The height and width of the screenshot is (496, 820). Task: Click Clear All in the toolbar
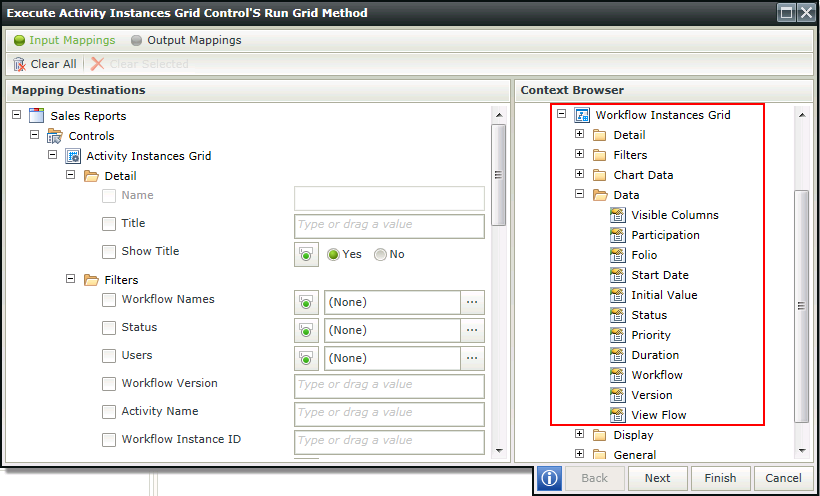(44, 64)
